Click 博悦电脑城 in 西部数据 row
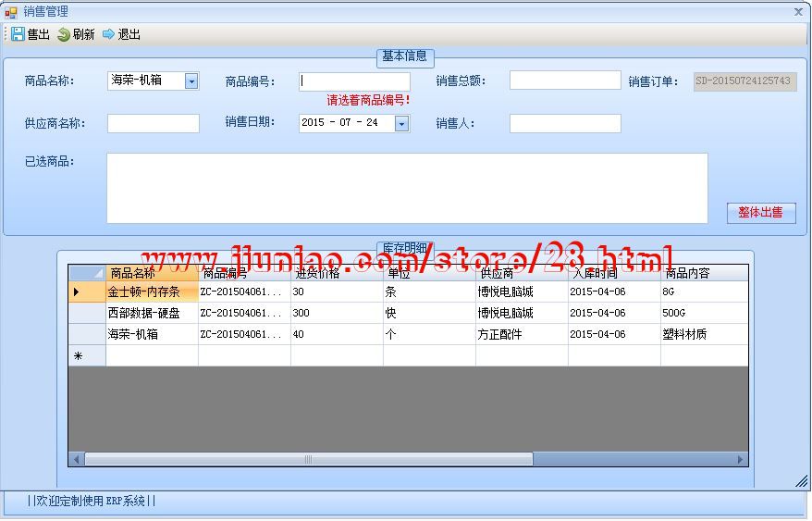 point(522,313)
